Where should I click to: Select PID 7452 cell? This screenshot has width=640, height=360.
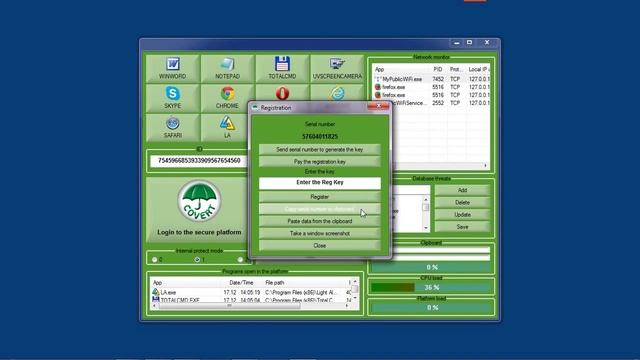coord(438,79)
